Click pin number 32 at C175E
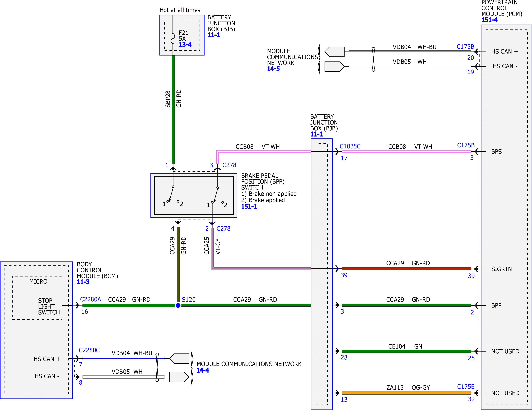Screen dimensions: 532x410 pyautogui.click(x=471, y=399)
